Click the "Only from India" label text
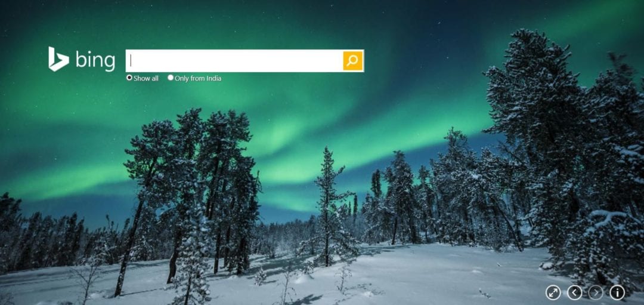This screenshot has height=305, width=644. [x=198, y=78]
